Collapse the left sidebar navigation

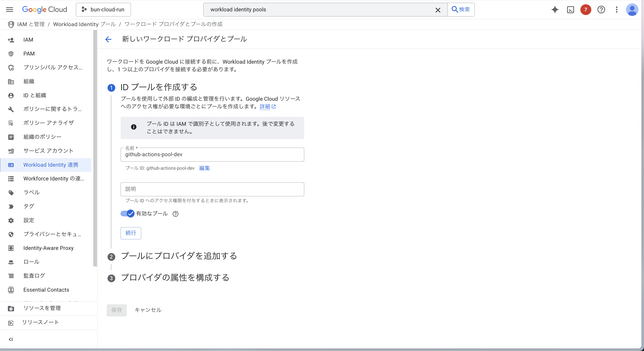10,339
